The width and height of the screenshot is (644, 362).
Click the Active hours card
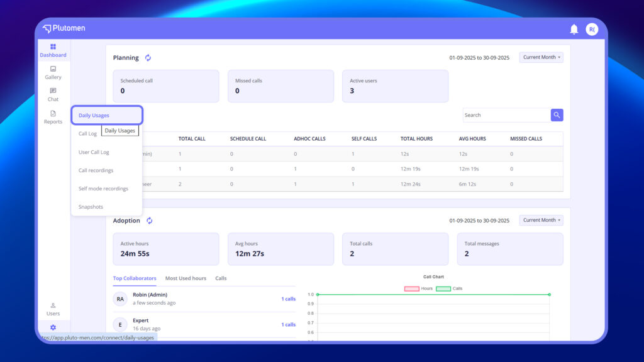point(166,249)
